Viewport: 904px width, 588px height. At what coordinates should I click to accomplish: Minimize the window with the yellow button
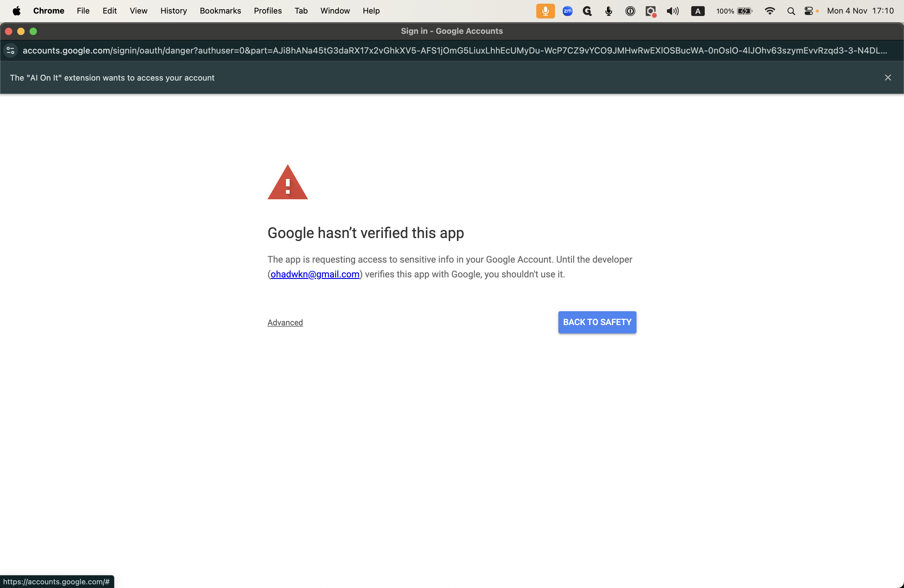coord(21,31)
